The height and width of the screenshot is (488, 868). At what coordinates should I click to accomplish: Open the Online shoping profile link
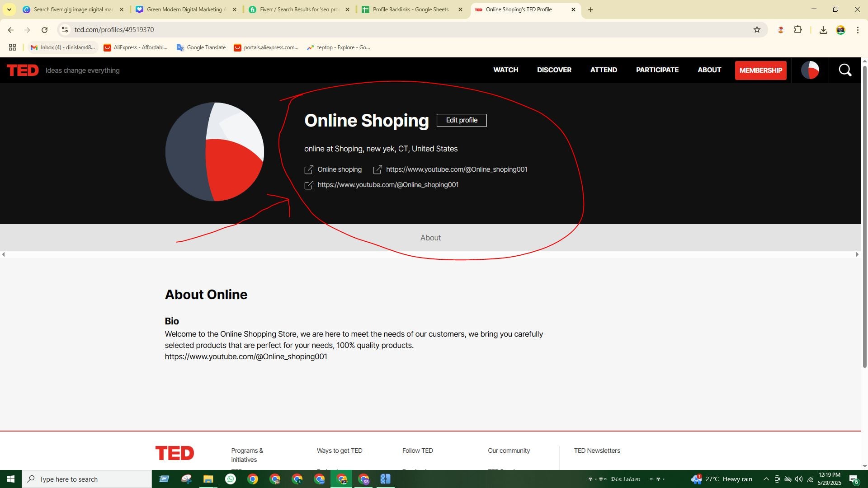click(x=340, y=169)
